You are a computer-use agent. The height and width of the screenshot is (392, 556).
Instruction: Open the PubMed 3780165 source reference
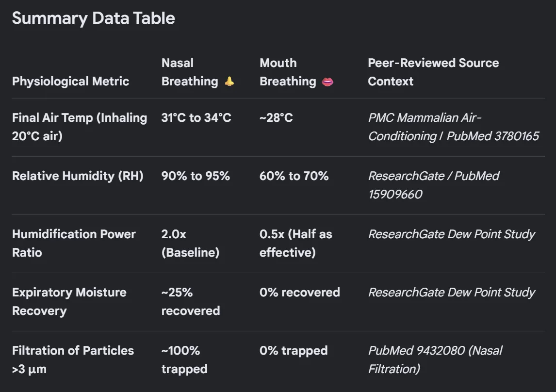click(x=492, y=136)
